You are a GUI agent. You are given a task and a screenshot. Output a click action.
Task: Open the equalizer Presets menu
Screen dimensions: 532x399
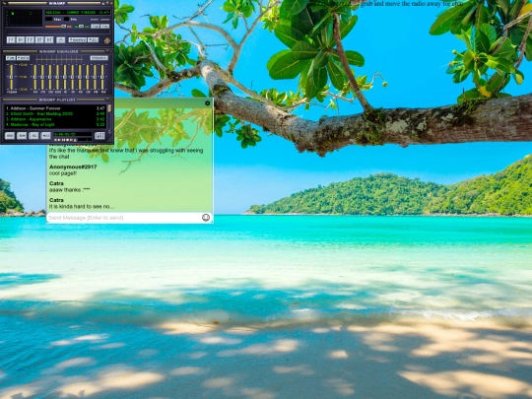pos(100,58)
